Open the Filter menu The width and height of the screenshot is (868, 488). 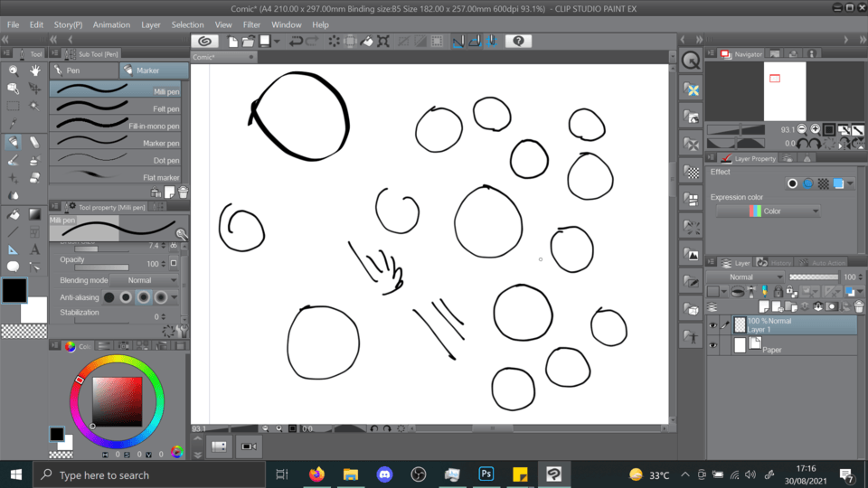pos(251,24)
